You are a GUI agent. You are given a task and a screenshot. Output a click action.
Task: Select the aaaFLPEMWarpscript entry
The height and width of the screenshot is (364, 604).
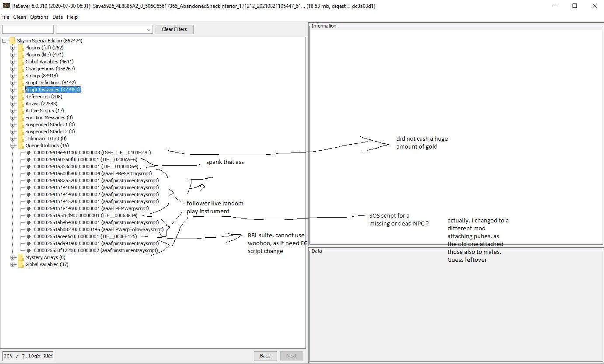91,208
